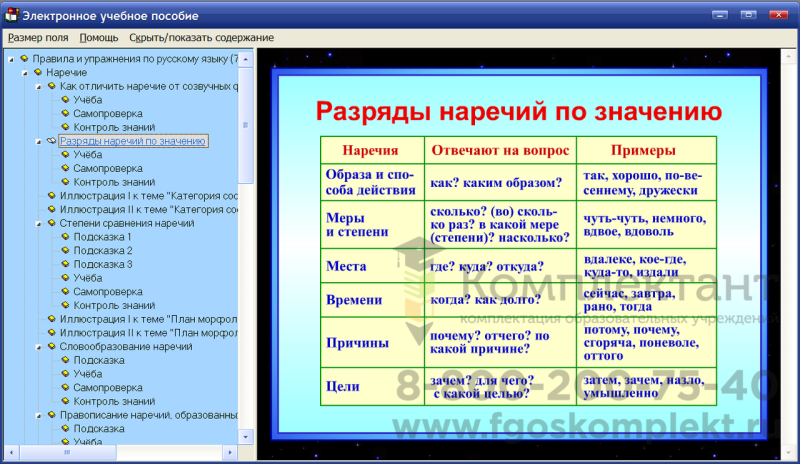Click the tree panel's scroll-up arrow
The height and width of the screenshot is (464, 800).
click(x=246, y=59)
